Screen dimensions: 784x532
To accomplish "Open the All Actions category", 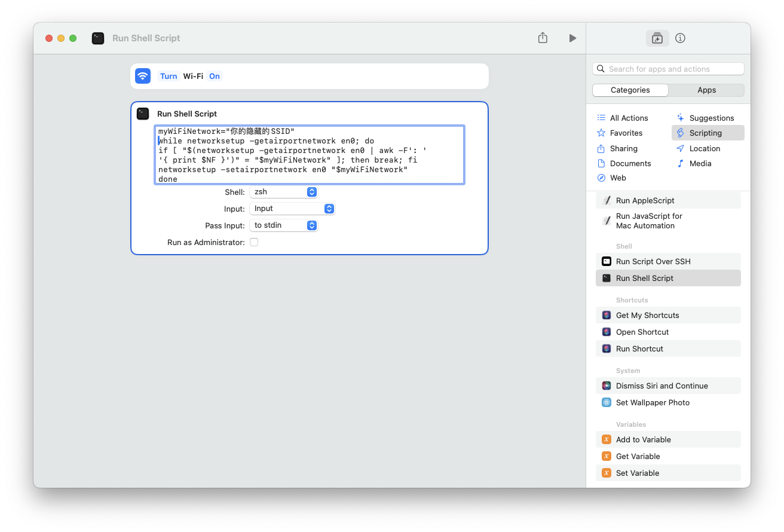I will [628, 118].
